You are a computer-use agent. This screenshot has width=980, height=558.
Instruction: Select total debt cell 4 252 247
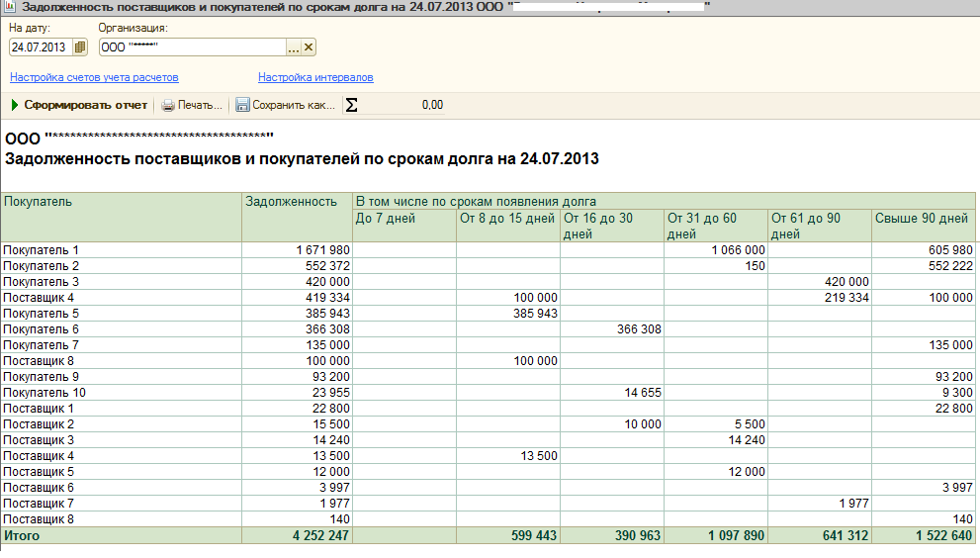click(x=297, y=535)
